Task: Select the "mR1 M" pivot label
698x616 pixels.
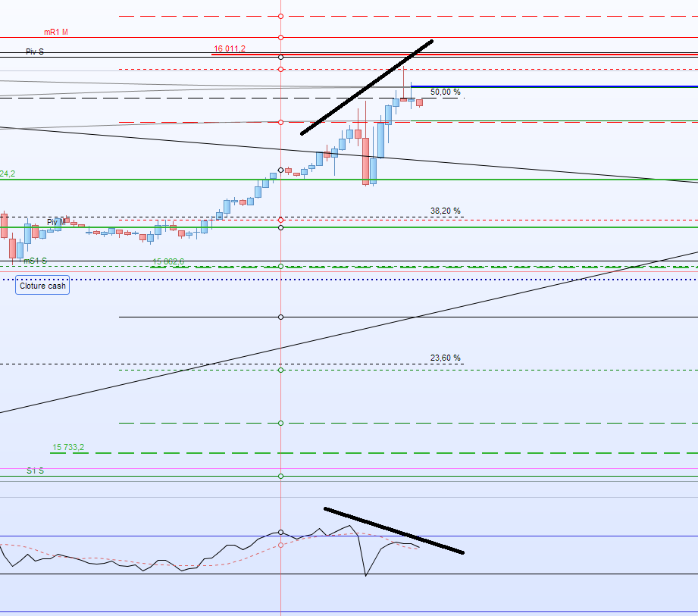Action: tap(56, 32)
